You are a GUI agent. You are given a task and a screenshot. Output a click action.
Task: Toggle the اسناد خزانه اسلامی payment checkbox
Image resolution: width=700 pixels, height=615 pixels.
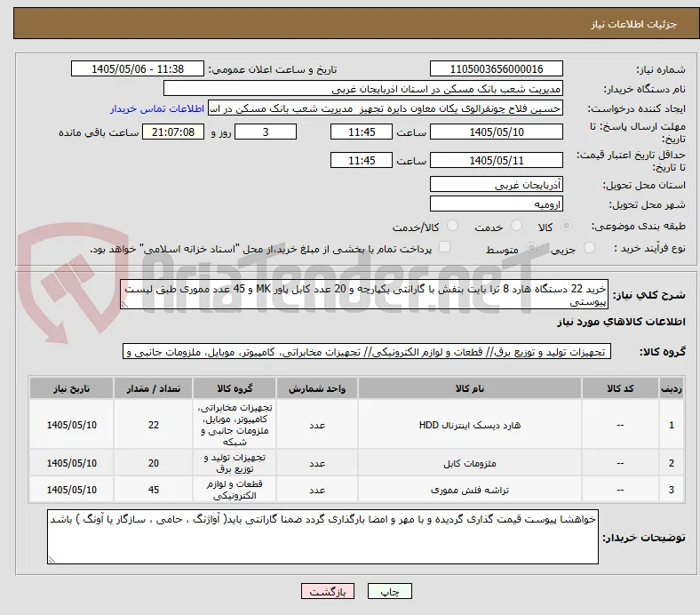[x=445, y=247]
